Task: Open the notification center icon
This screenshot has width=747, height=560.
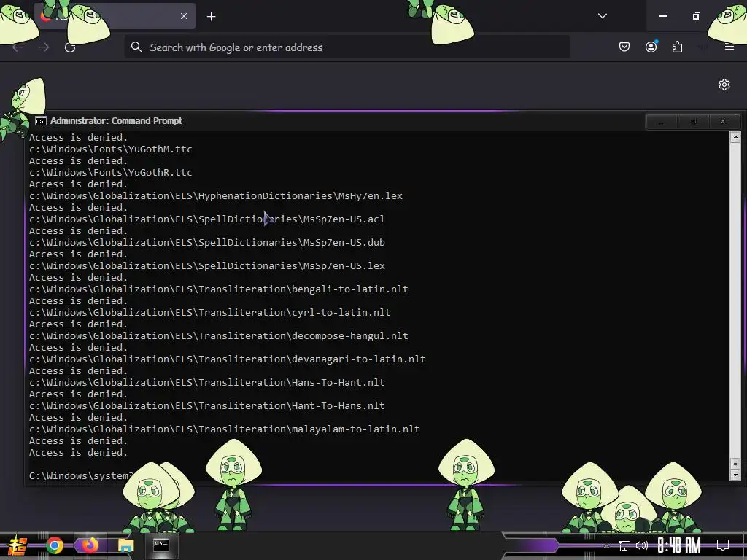Action: (723, 545)
